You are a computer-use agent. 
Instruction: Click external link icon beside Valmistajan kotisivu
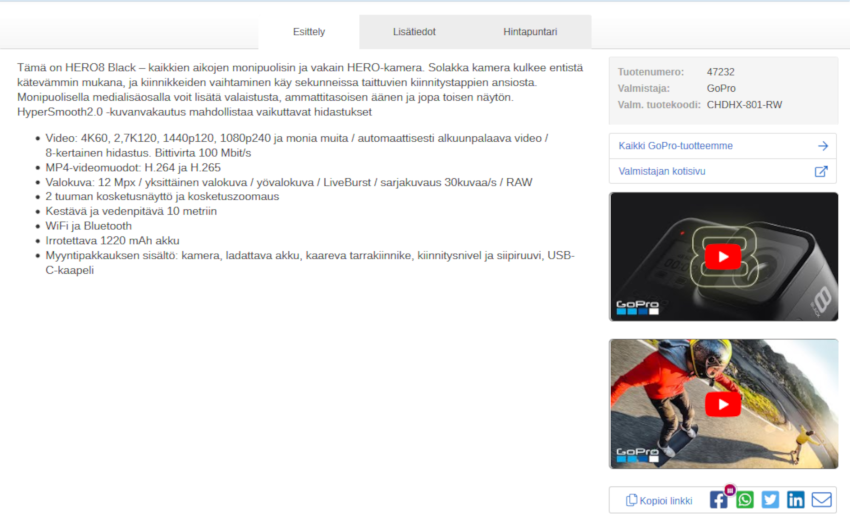(x=821, y=171)
